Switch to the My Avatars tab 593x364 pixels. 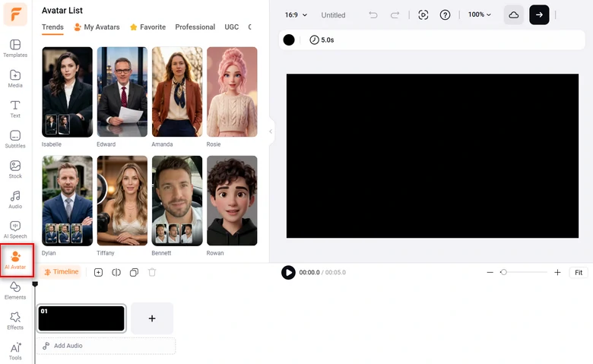pos(97,27)
